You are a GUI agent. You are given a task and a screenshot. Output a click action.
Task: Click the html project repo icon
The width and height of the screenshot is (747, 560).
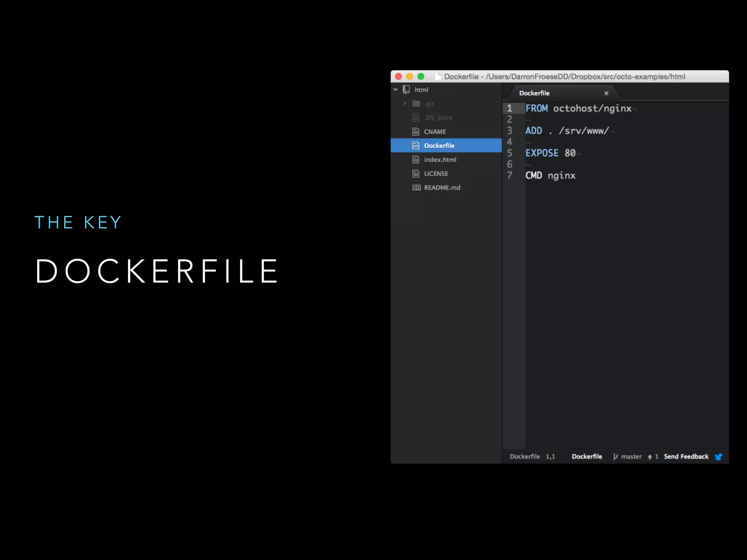[406, 90]
